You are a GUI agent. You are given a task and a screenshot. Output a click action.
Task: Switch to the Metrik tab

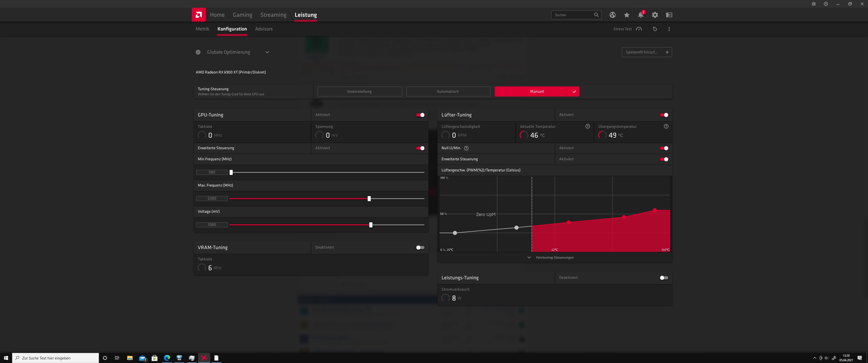coord(203,29)
